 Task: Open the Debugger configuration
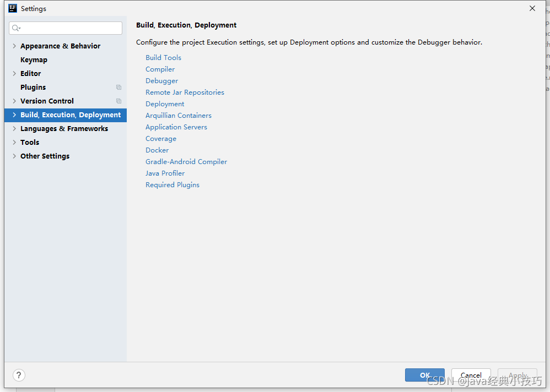pyautogui.click(x=161, y=80)
